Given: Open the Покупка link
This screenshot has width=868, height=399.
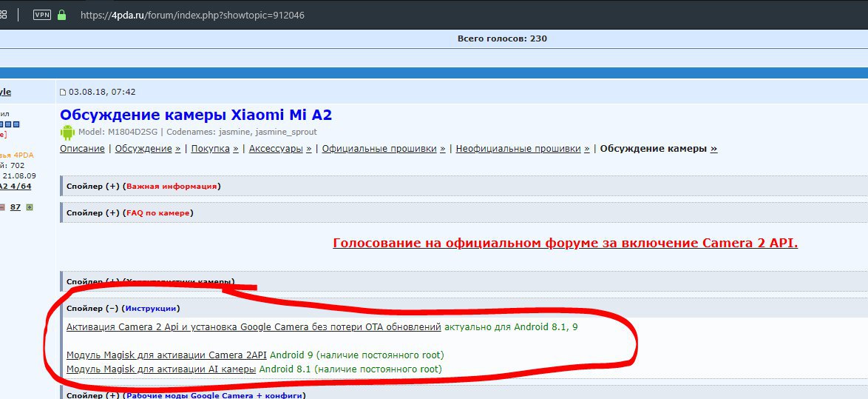Looking at the screenshot, I should (x=211, y=149).
